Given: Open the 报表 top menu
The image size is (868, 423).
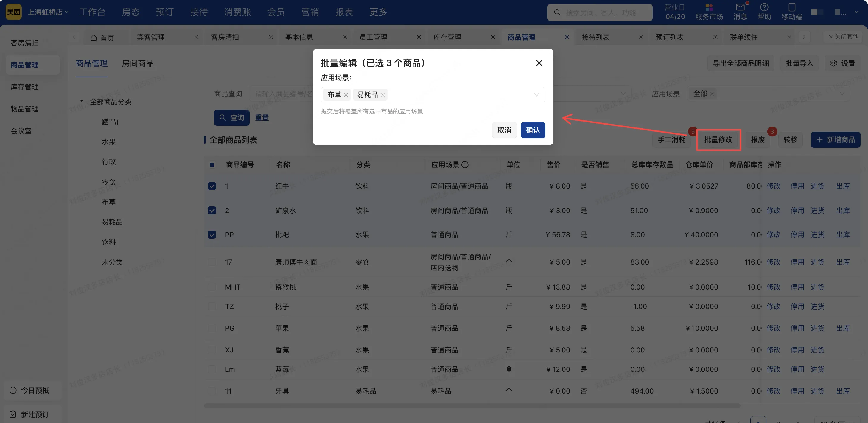Looking at the screenshot, I should [344, 12].
